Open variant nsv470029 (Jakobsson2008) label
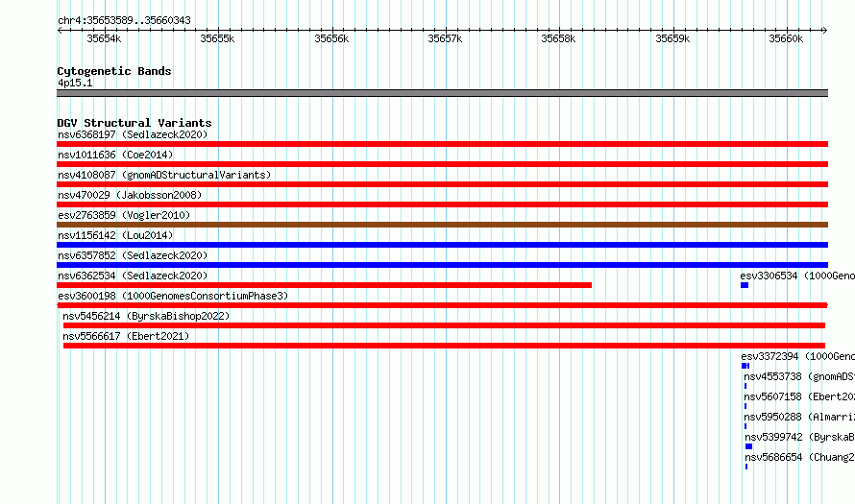855x504 pixels. (x=130, y=195)
